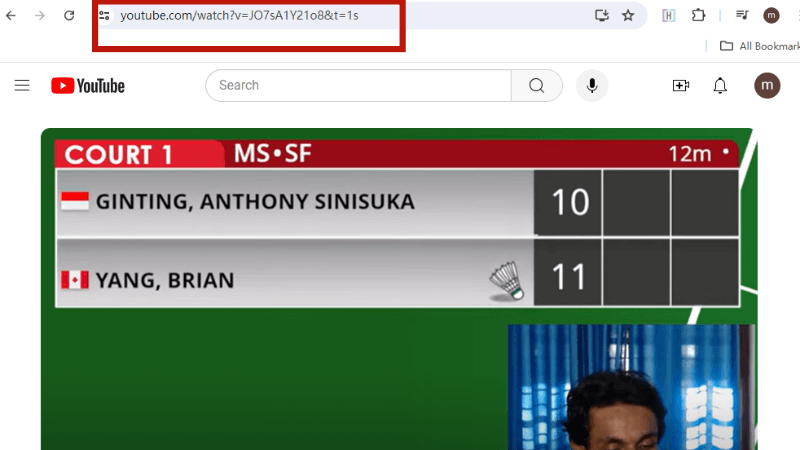
Task: Focus the YouTube Search box
Action: tap(358, 85)
